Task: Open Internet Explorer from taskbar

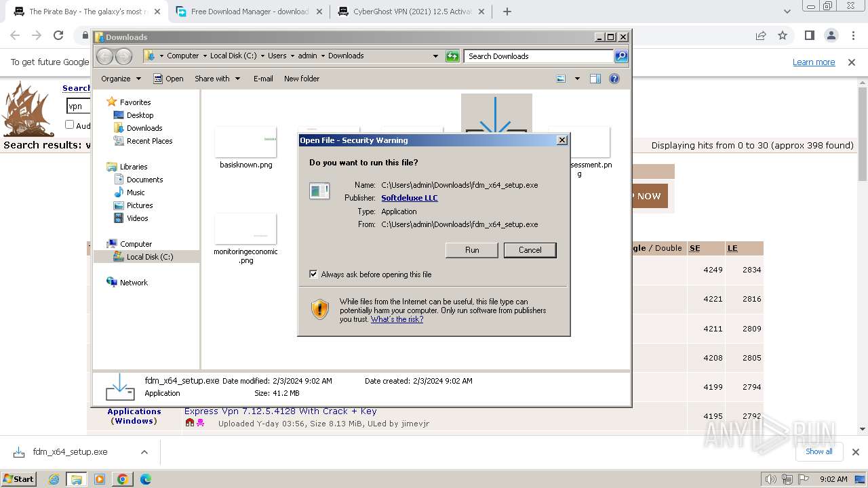Action: pos(54,479)
